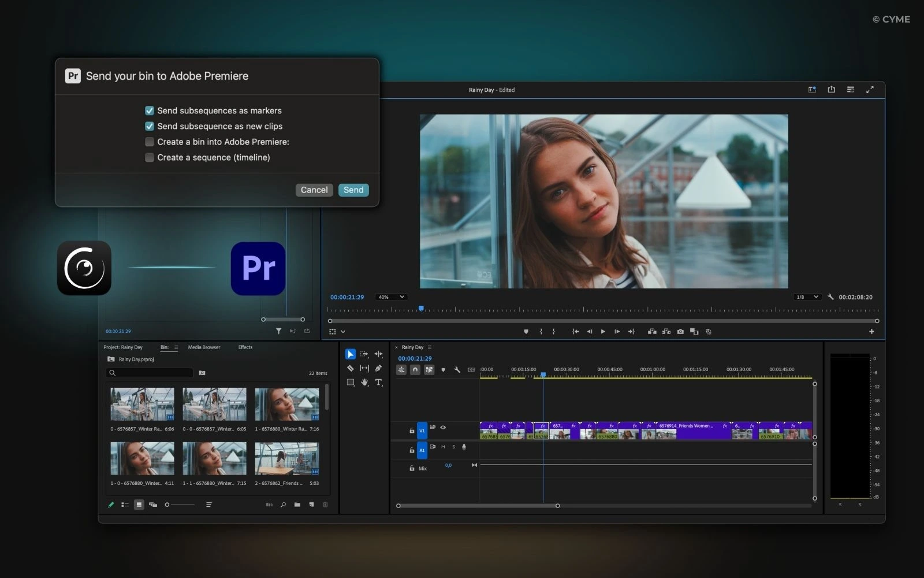
Task: Open the 40% zoom level dropdown
Action: (392, 297)
